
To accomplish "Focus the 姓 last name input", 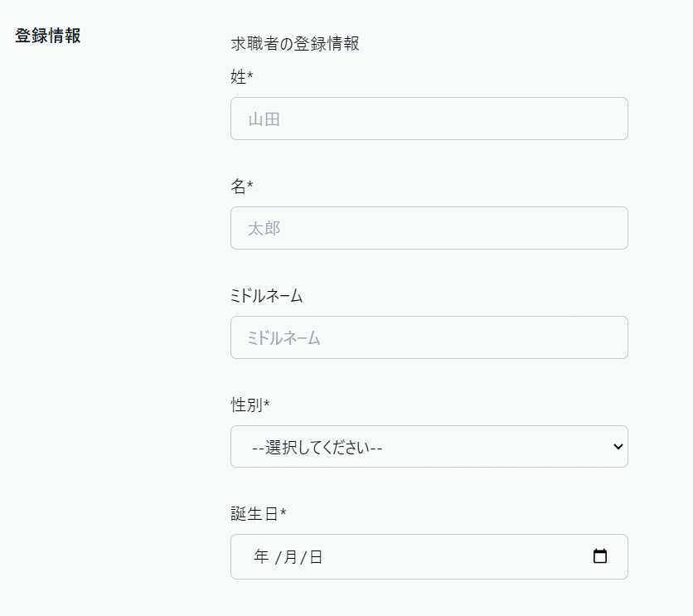I will 429,119.
